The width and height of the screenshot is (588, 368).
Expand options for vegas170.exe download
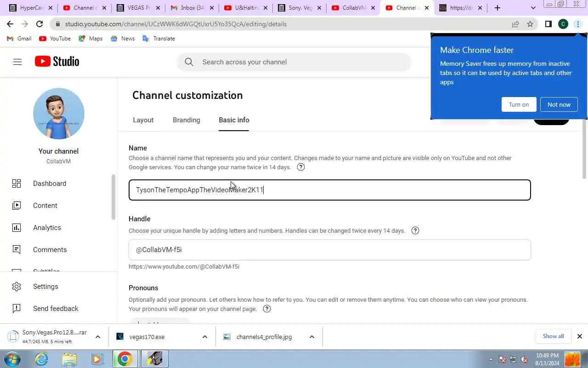click(x=204, y=337)
